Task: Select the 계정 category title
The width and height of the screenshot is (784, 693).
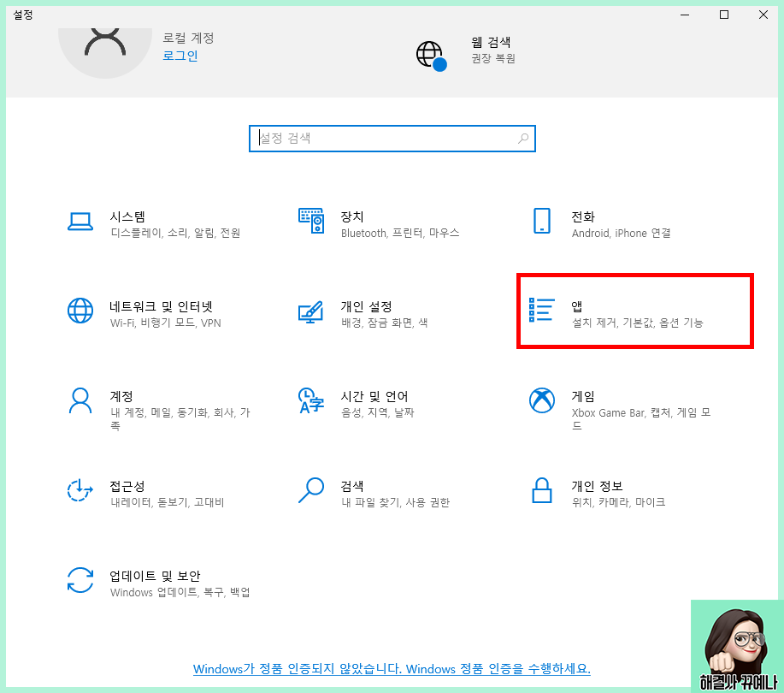Action: point(121,396)
